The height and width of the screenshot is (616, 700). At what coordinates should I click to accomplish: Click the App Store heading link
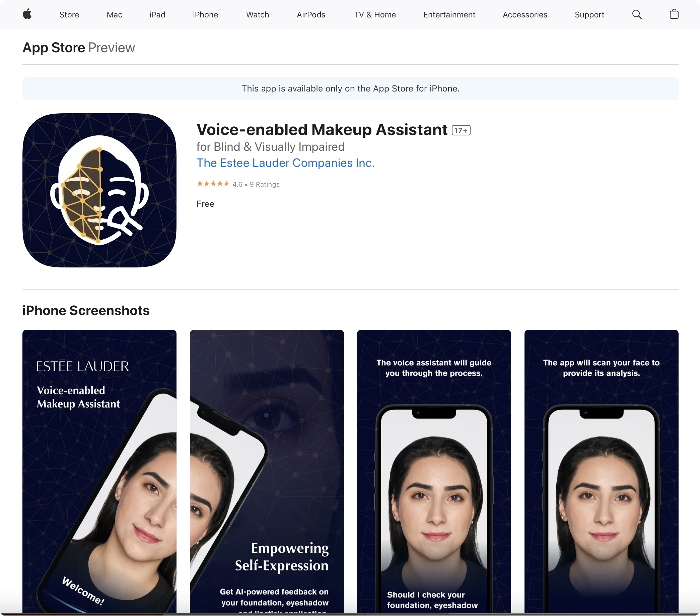coord(54,48)
